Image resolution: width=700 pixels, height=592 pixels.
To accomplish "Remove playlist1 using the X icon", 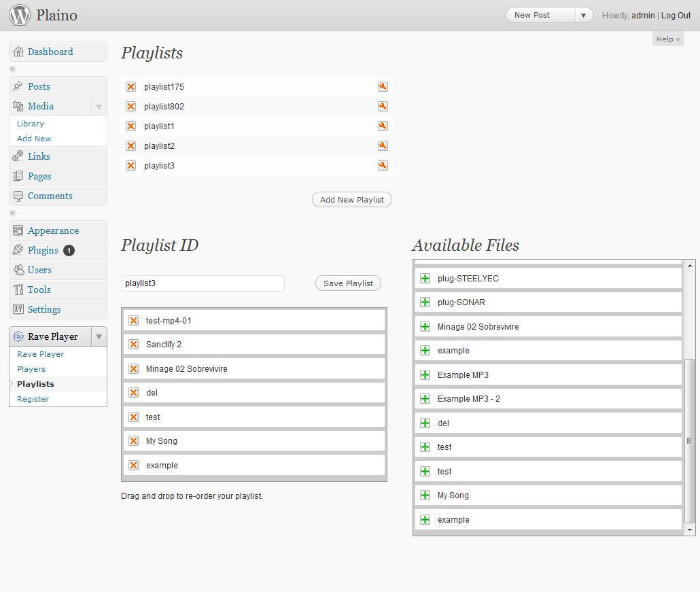I will 130,126.
